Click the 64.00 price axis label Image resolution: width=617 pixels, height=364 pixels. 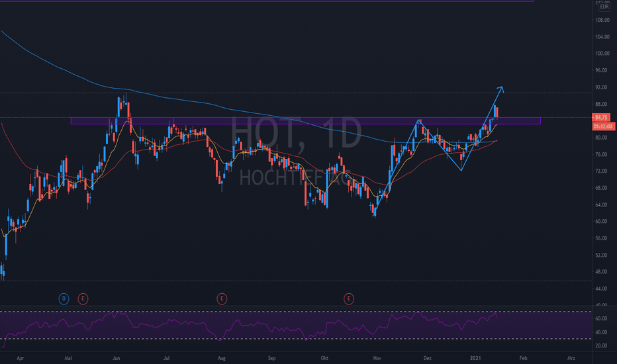click(601, 205)
